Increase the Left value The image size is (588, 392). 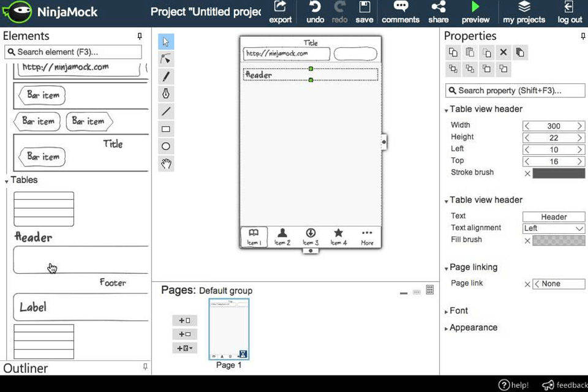pyautogui.click(x=579, y=149)
